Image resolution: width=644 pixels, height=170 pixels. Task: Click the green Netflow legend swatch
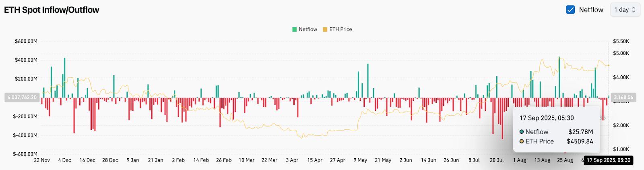point(295,29)
